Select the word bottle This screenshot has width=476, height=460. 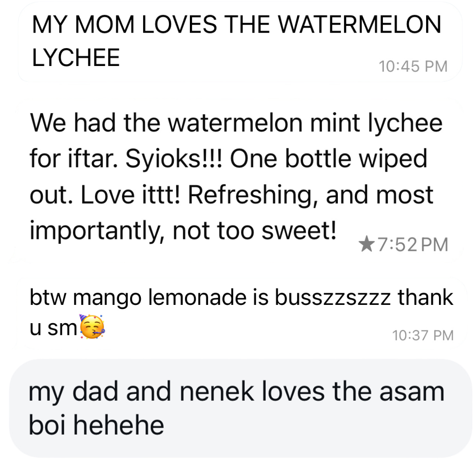click(318, 159)
